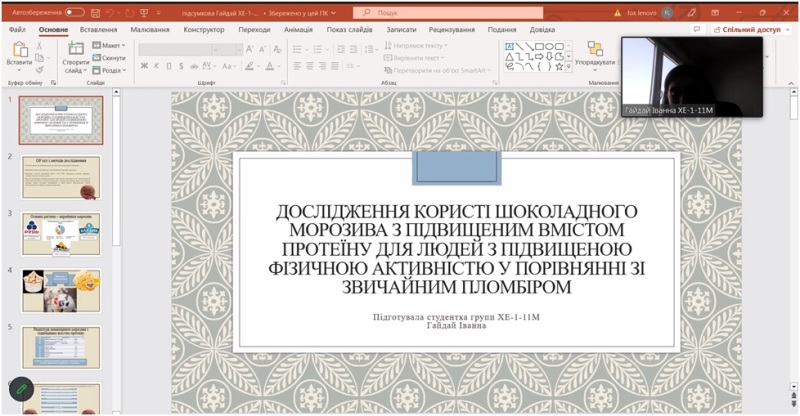Viewport: 800px width, 416px height.
Task: Click the Створити слайд new slide icon
Action: pyautogui.click(x=77, y=50)
